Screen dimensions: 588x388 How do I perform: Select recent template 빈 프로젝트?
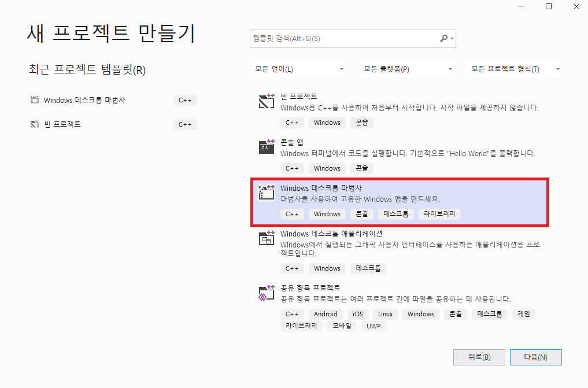(62, 124)
